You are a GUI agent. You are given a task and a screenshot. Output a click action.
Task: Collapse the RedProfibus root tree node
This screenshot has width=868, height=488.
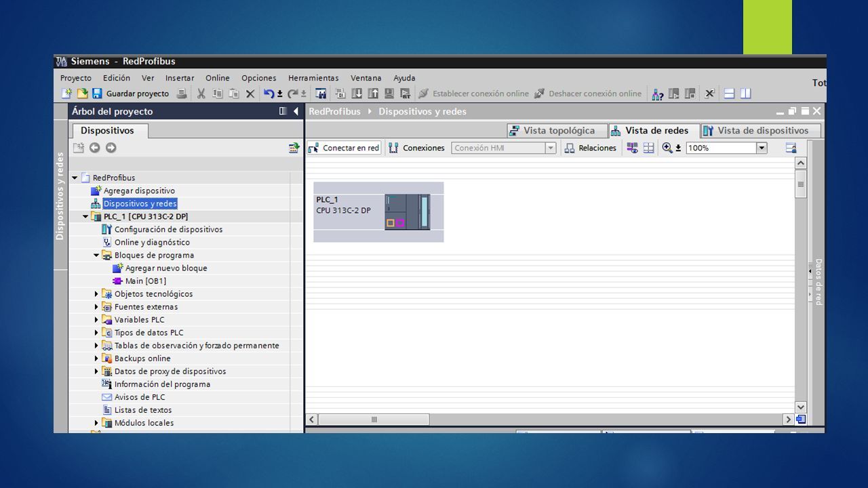click(x=75, y=178)
